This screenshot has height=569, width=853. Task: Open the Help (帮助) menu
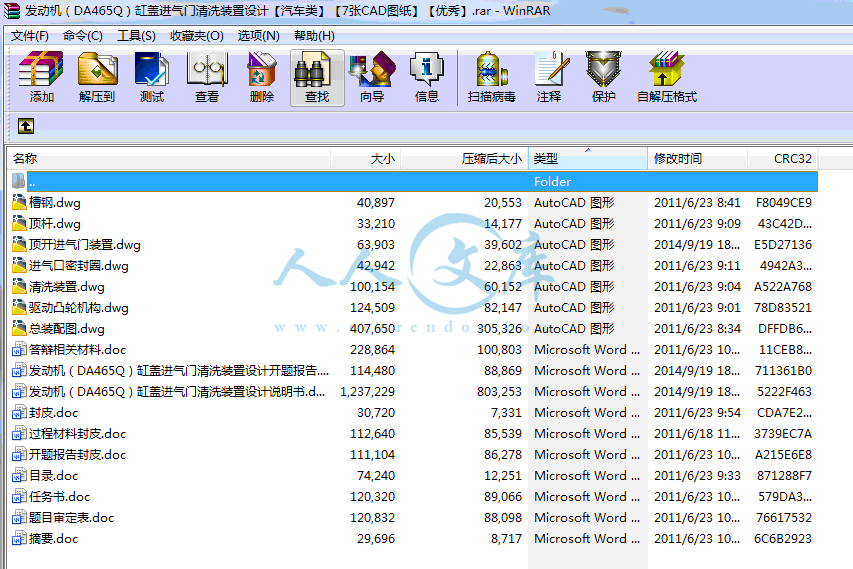point(314,36)
